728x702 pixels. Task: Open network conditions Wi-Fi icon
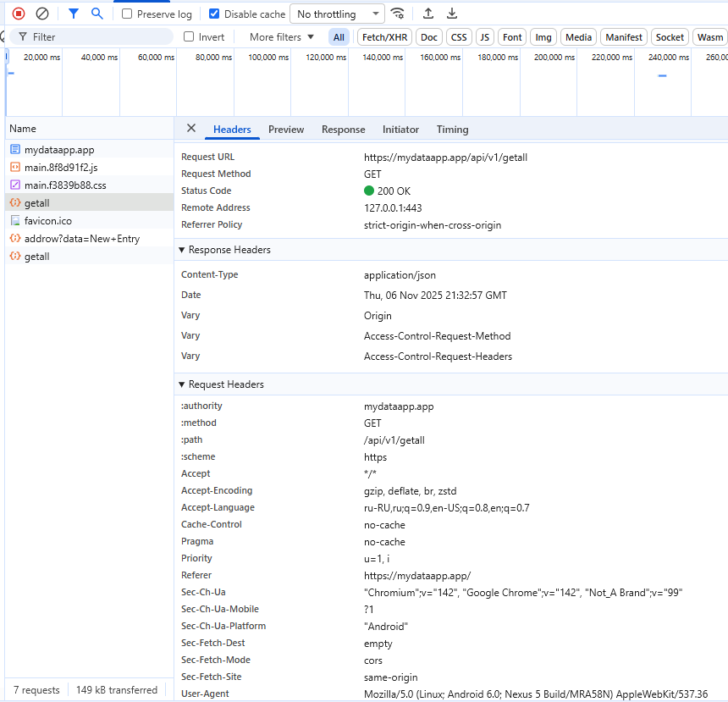click(397, 14)
